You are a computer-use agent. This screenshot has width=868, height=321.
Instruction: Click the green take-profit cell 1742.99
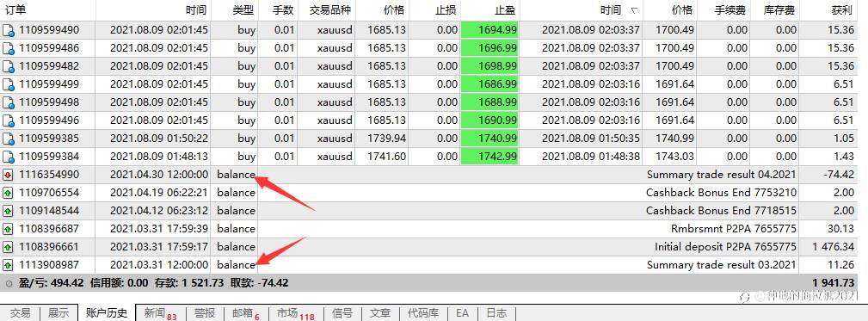pyautogui.click(x=489, y=157)
